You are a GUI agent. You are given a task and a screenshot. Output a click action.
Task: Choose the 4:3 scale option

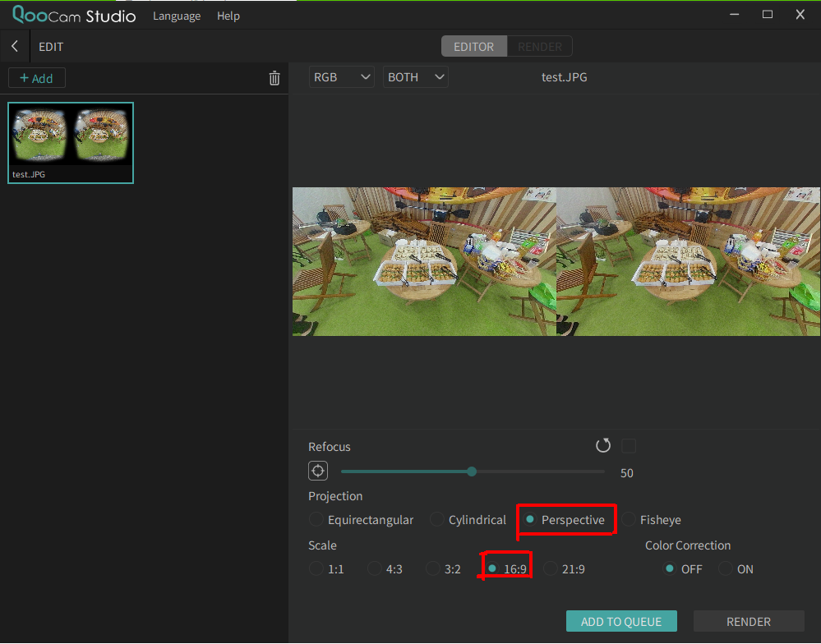pyautogui.click(x=385, y=568)
